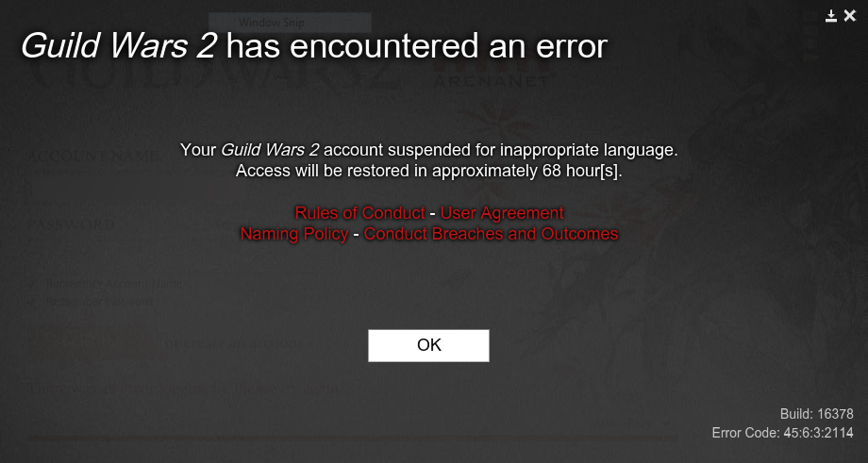Click the 'has encountered an error' heading
868x463 pixels.
coord(416,47)
